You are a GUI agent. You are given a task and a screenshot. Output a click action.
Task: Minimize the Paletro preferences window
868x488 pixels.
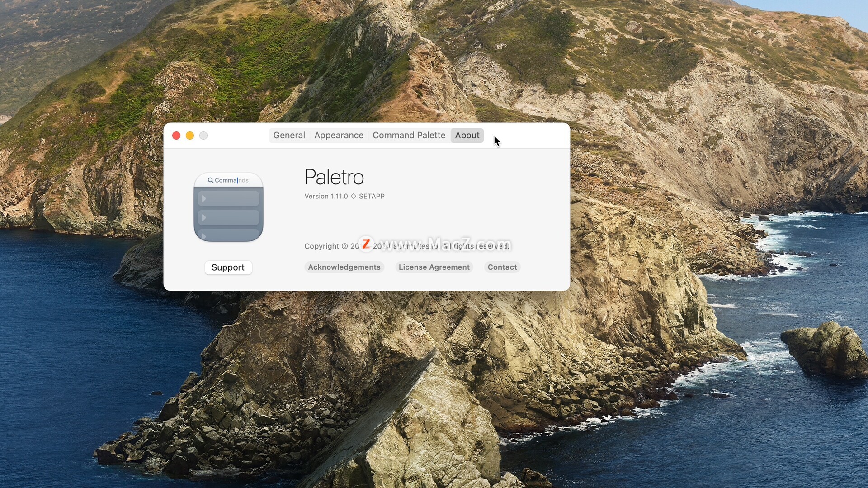pos(190,136)
